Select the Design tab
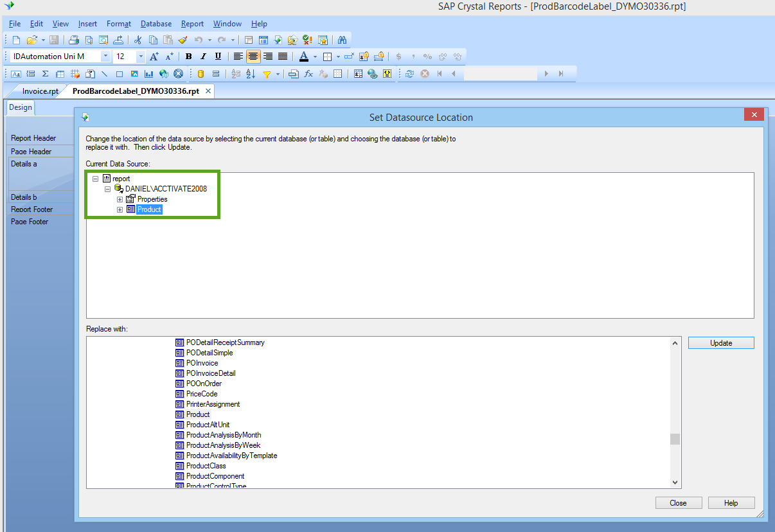 click(21, 107)
